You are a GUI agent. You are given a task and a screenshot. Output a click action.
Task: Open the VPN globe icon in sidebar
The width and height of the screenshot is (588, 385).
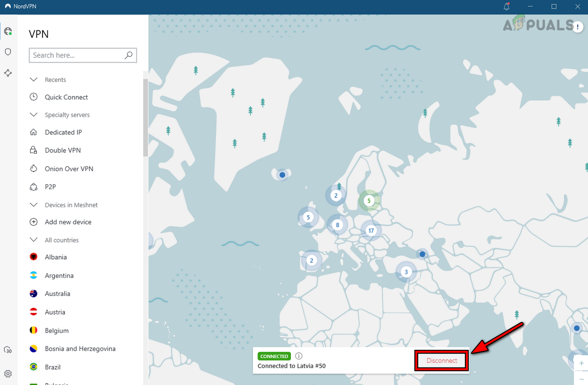pos(8,31)
